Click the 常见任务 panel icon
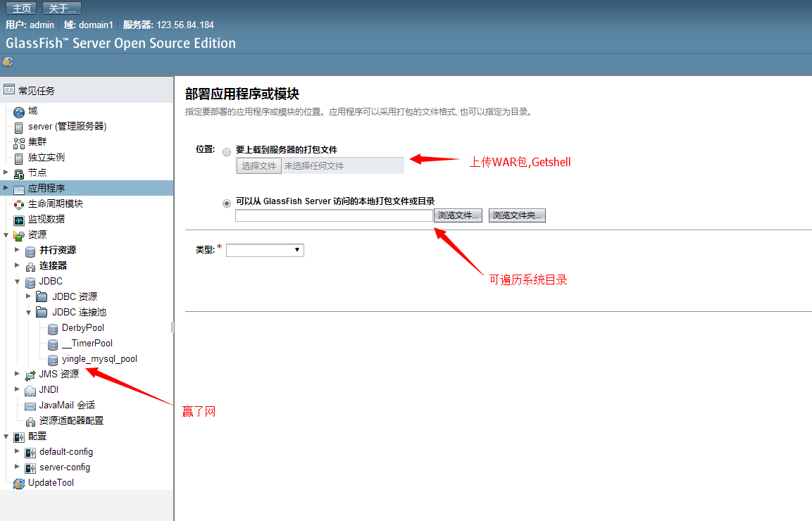This screenshot has height=521, width=812. (x=9, y=89)
